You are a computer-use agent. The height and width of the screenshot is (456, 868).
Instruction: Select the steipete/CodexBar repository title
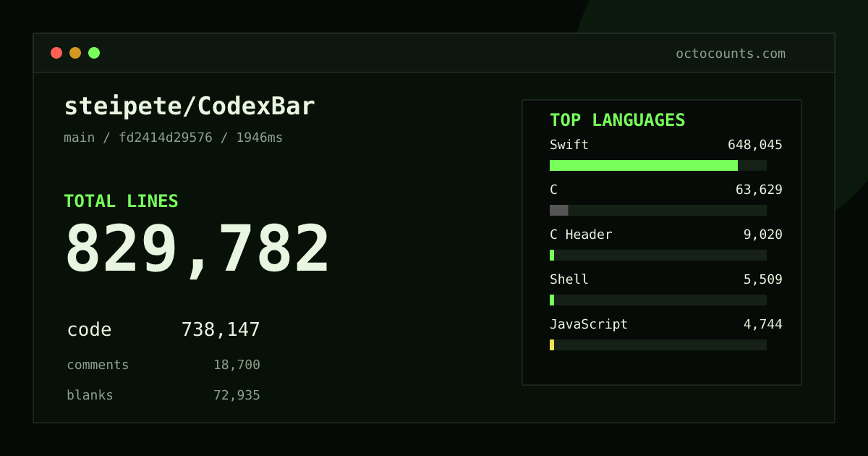pos(190,106)
